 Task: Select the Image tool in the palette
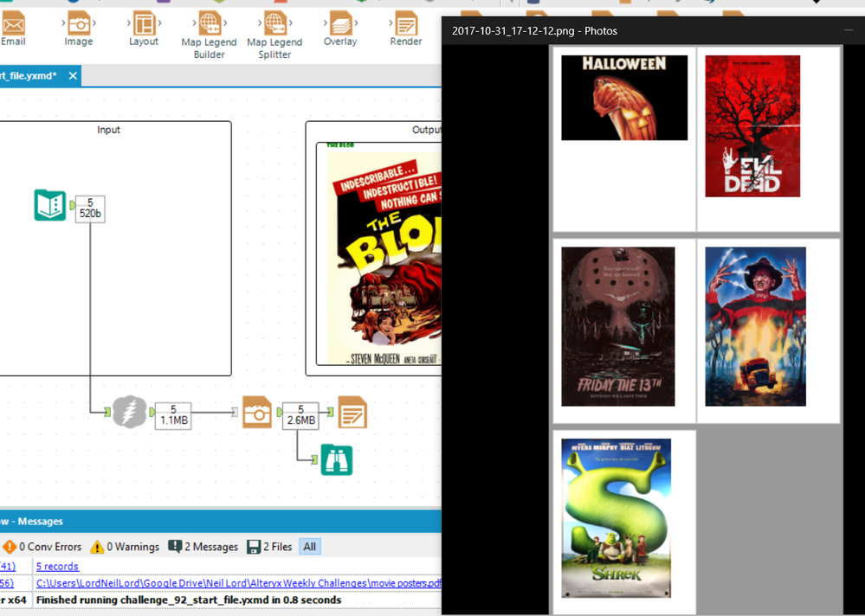(78, 29)
